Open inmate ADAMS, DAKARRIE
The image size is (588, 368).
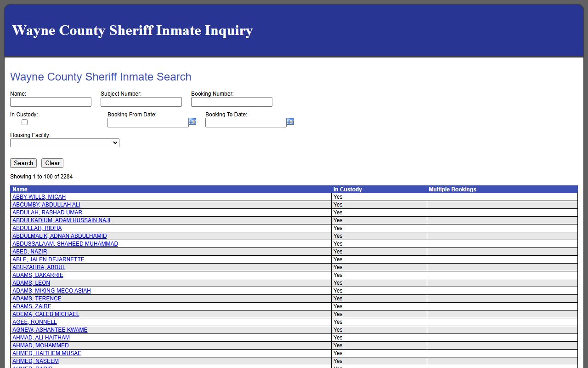tap(38, 275)
